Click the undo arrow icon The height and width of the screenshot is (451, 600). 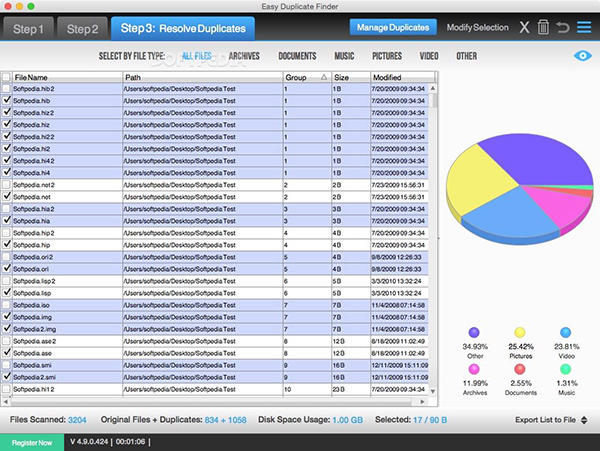[562, 28]
